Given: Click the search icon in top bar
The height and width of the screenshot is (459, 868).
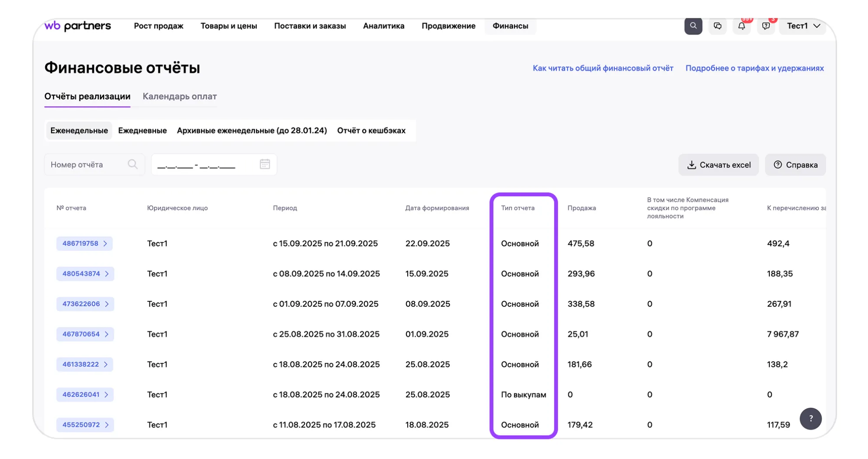Looking at the screenshot, I should point(693,26).
